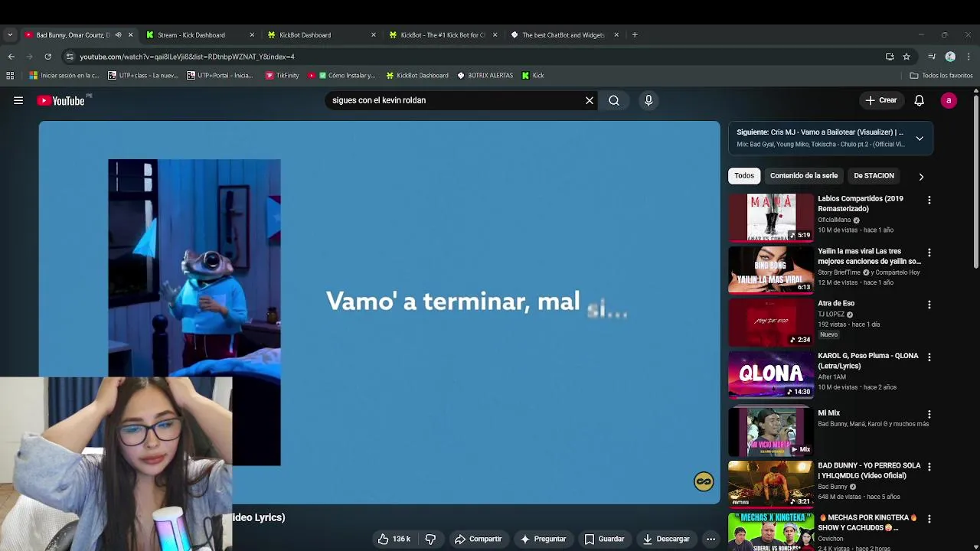The height and width of the screenshot is (551, 980).
Task: Open TikFinity bookmark
Action: 283,75
